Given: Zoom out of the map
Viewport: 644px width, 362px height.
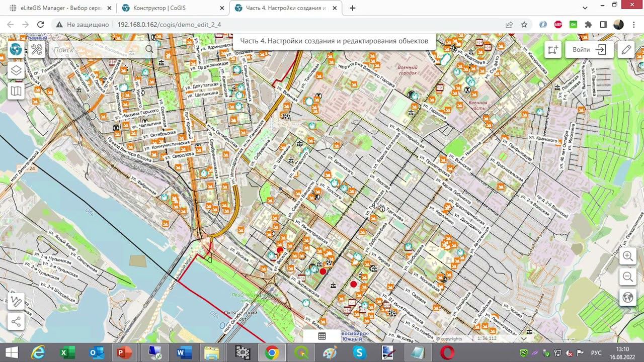Looking at the screenshot, I should pyautogui.click(x=628, y=277).
